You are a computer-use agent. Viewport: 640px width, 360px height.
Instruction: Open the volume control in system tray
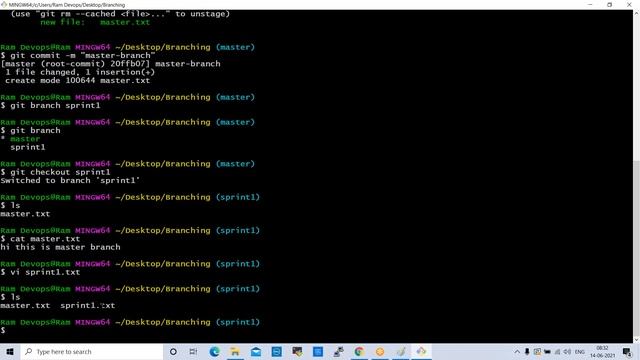[567, 351]
